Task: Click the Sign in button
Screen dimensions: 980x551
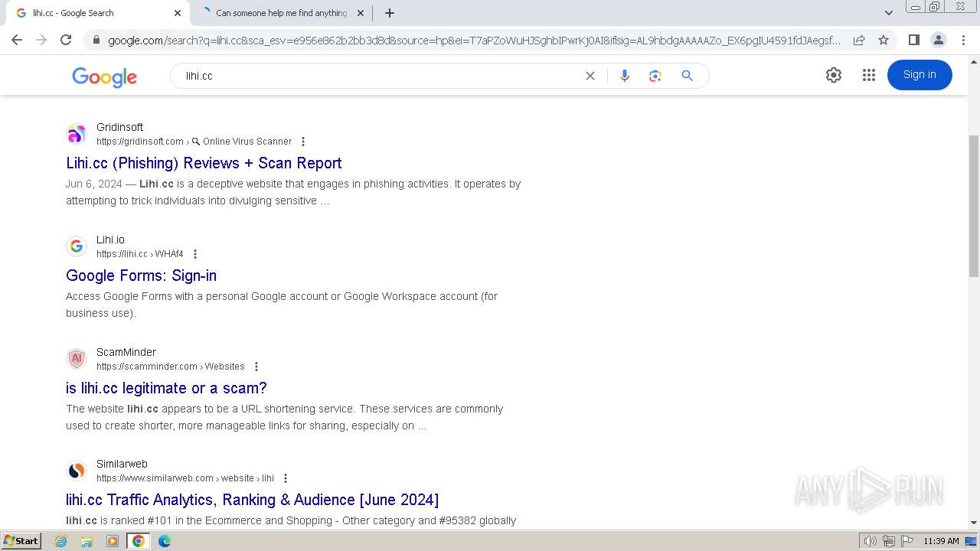Action: coord(920,75)
